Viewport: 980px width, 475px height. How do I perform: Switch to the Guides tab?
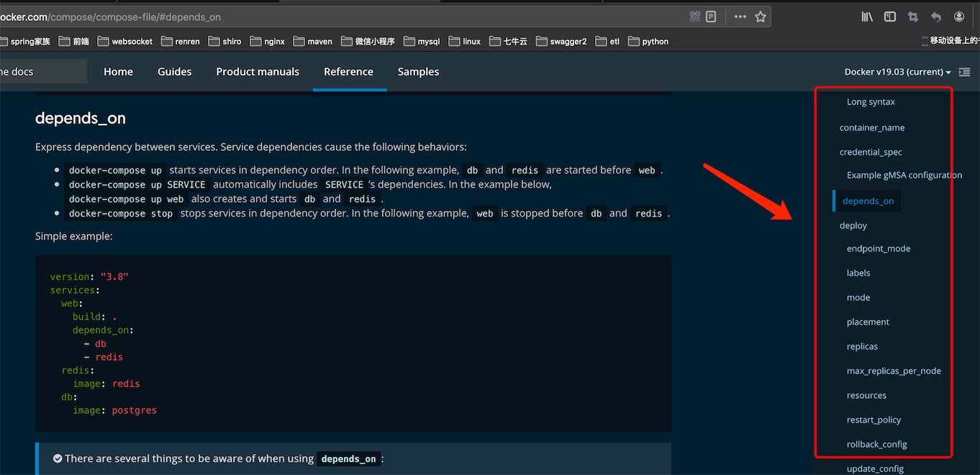pyautogui.click(x=175, y=72)
